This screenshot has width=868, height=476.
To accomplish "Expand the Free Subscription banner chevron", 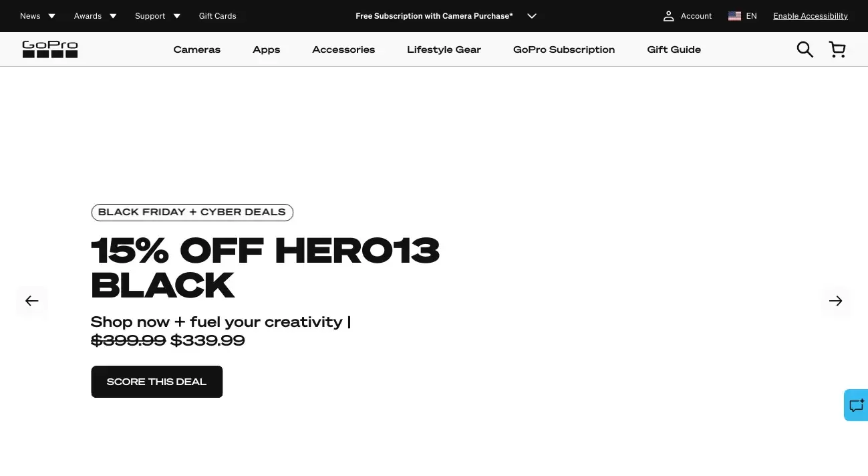I will point(532,16).
